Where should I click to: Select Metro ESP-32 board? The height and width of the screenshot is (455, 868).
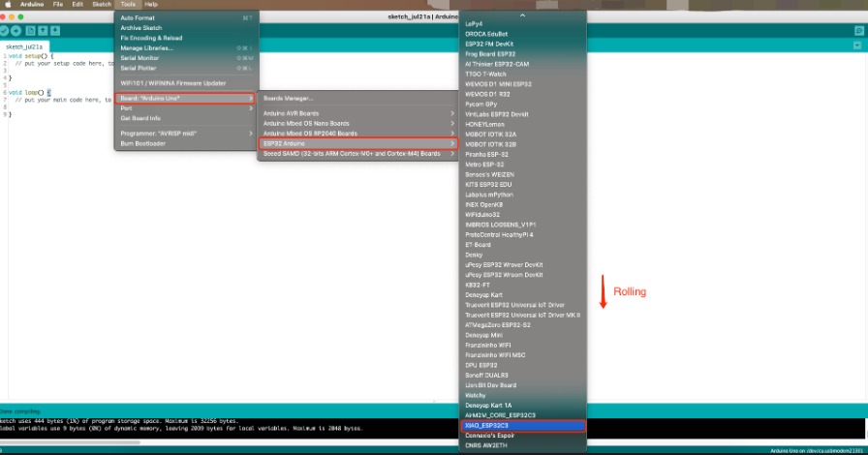pos(522,165)
